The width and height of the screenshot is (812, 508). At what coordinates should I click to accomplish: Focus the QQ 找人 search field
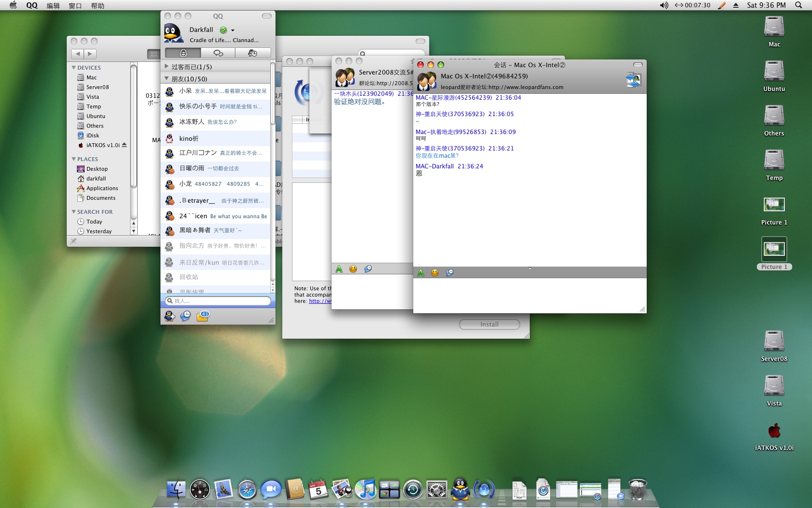[x=218, y=301]
